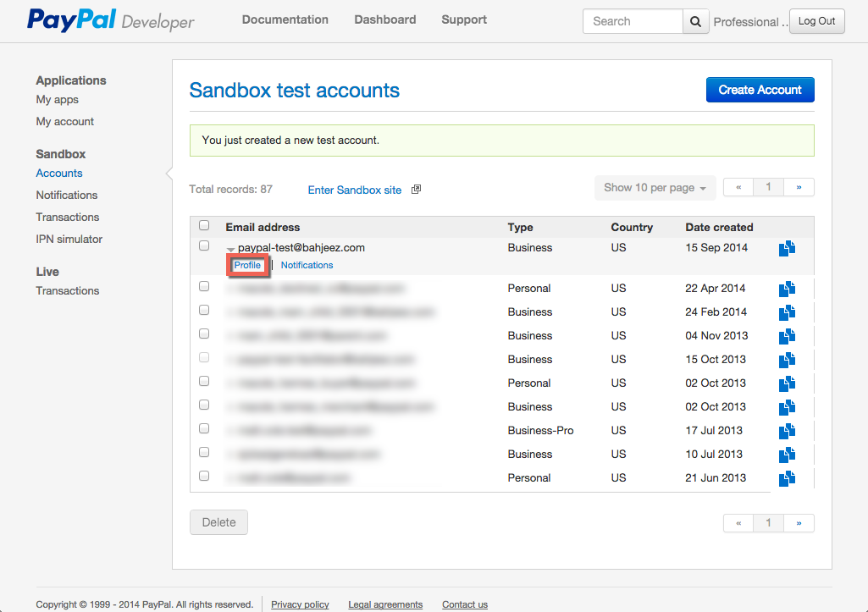Click the Create Account button
The width and height of the screenshot is (868, 612).
(x=760, y=90)
